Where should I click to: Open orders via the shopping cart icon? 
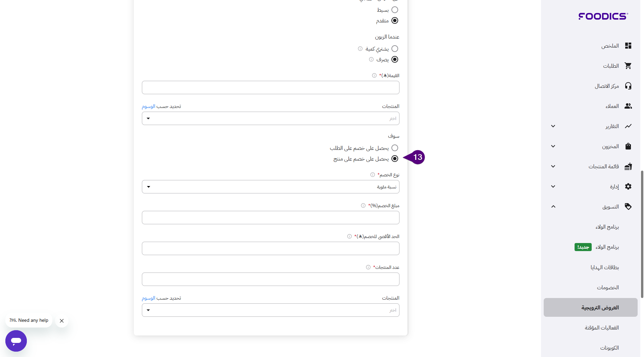(x=628, y=66)
